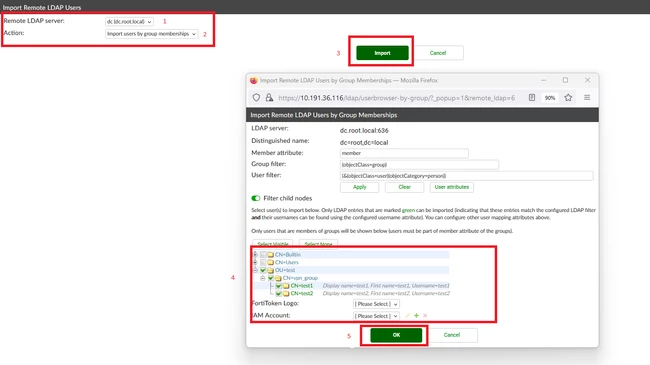Click the Group filter input field
The width and height of the screenshot is (650, 365).
(x=419, y=165)
